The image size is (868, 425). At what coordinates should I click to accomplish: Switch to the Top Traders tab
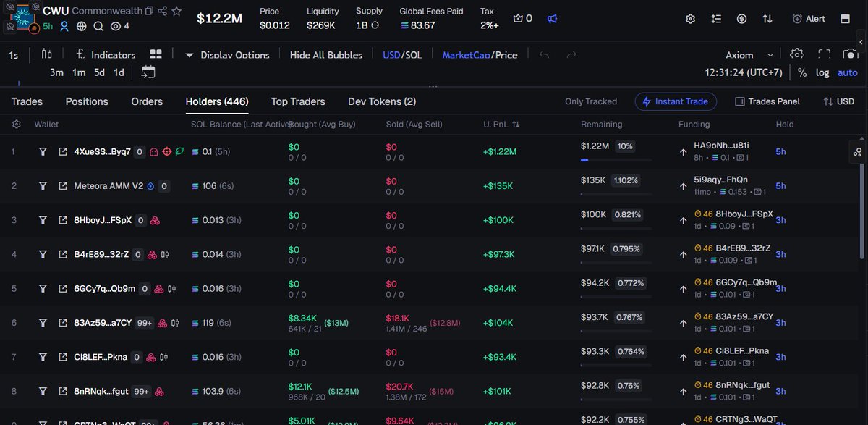pyautogui.click(x=298, y=102)
